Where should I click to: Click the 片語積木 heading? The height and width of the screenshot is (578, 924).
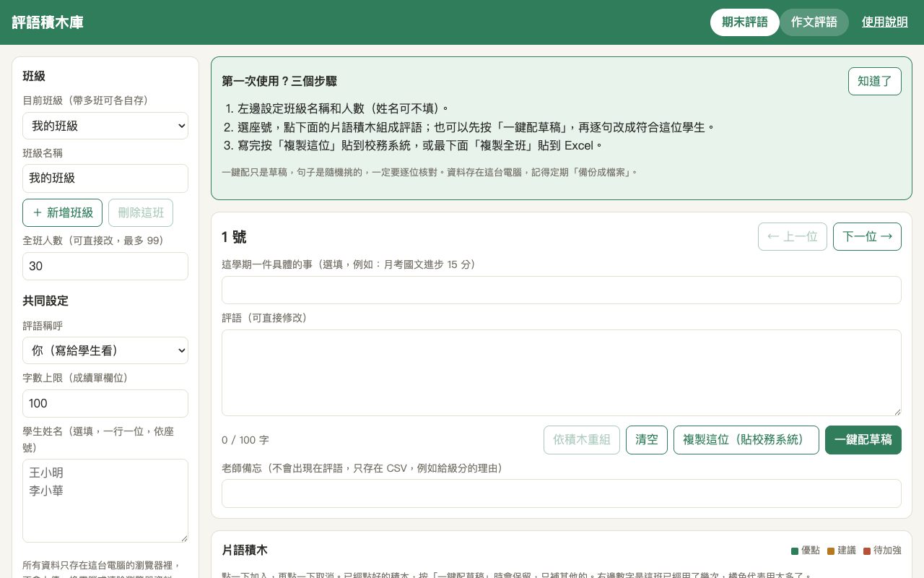tap(245, 551)
